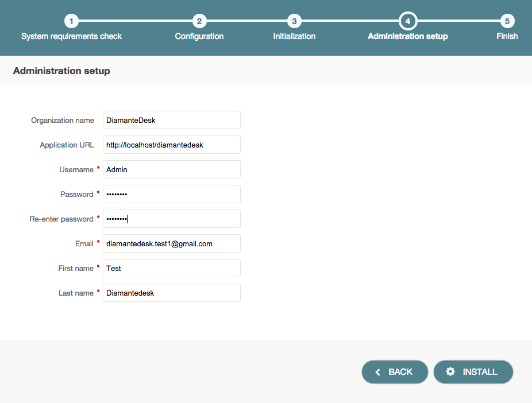Select the Administration setup step label
This screenshot has width=532, height=403.
408,36
